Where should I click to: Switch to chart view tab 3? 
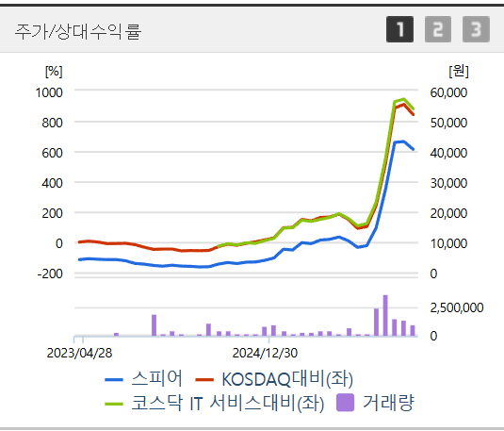(x=476, y=29)
